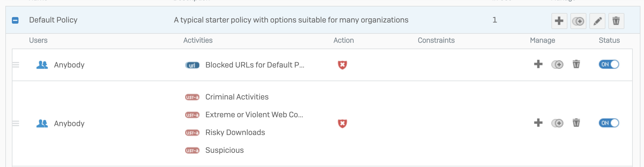This screenshot has width=644, height=167.
Task: Turn off the Blocked URLs rule status toggle
Action: [x=609, y=64]
